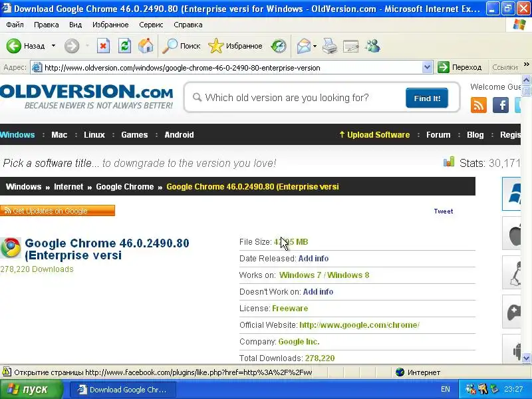The width and height of the screenshot is (532, 399).
Task: Expand the Mail dropdown arrow
Action: 315,46
